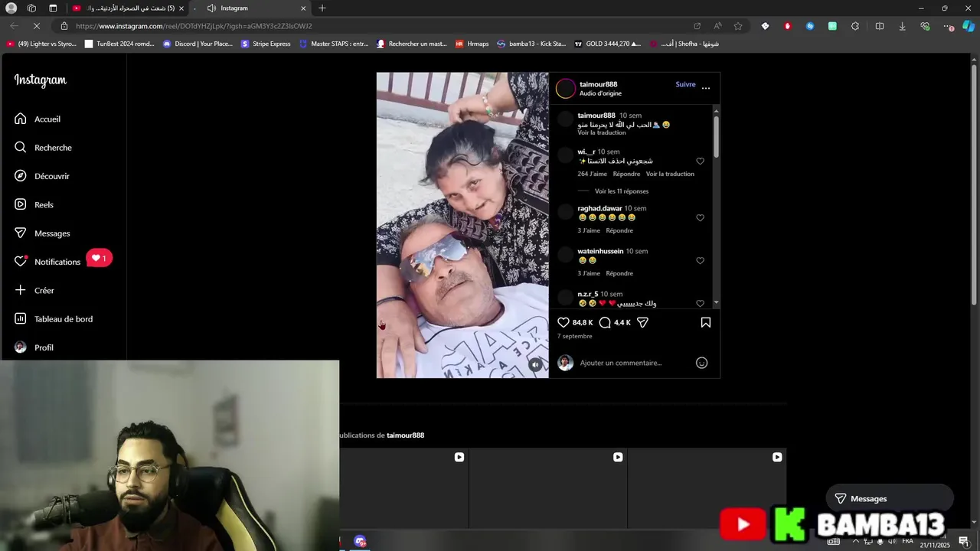This screenshot has width=980, height=551.
Task: Open Discord icon in the taskbar
Action: (360, 542)
